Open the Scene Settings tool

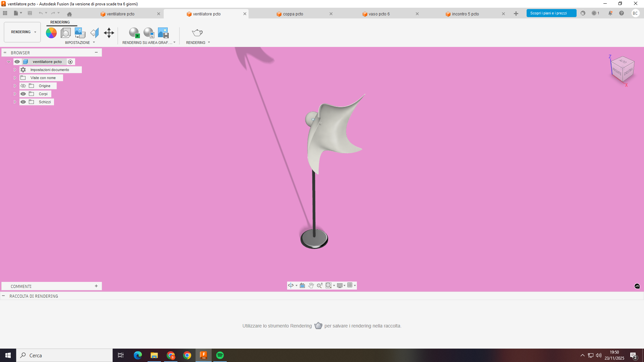65,33
